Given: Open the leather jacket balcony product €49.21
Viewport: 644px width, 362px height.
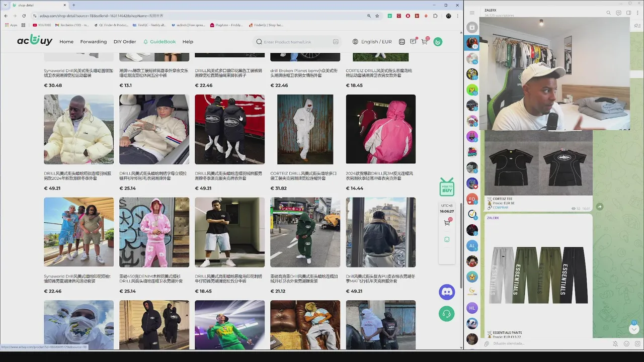Looking at the screenshot, I should pyautogui.click(x=381, y=232).
